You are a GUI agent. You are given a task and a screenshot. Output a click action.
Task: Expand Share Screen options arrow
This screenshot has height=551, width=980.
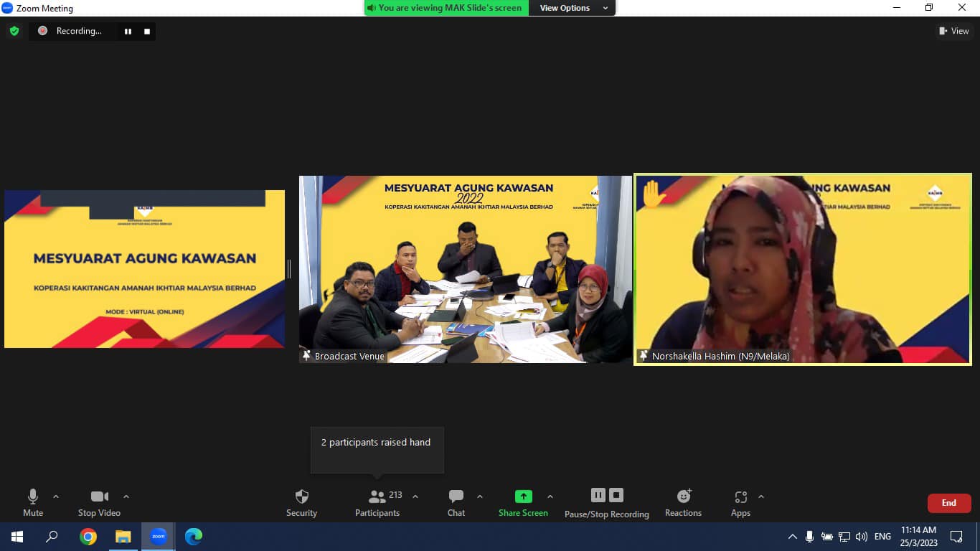pyautogui.click(x=550, y=496)
